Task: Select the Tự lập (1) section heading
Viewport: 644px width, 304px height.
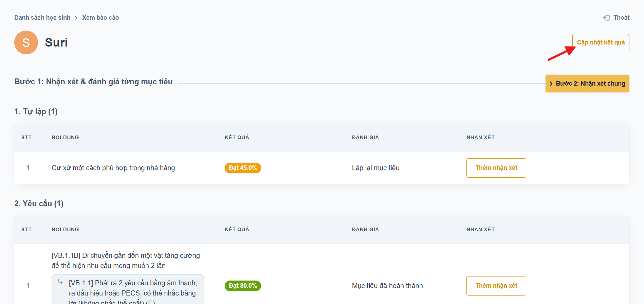Action: (36, 111)
